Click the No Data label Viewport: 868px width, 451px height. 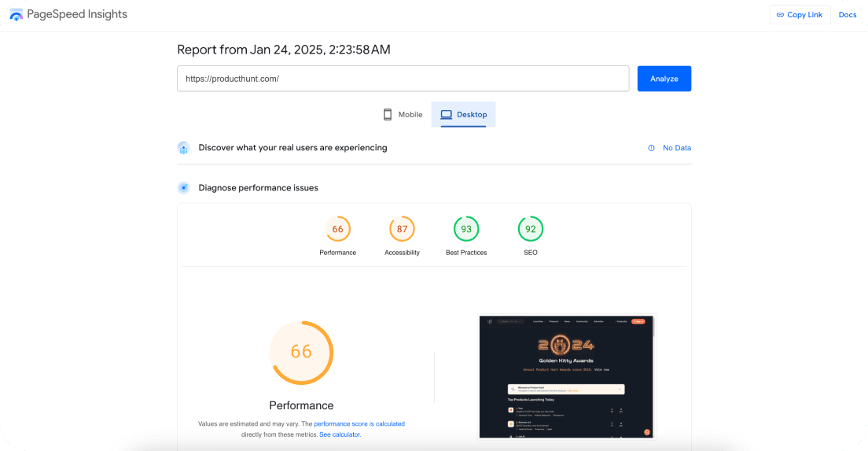point(676,148)
